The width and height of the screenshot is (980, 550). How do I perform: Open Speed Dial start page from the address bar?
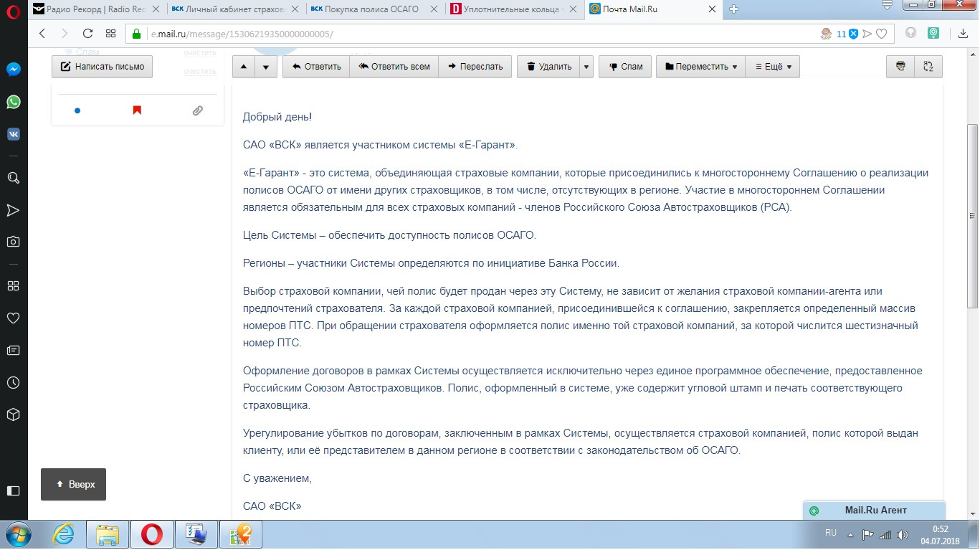tap(110, 34)
